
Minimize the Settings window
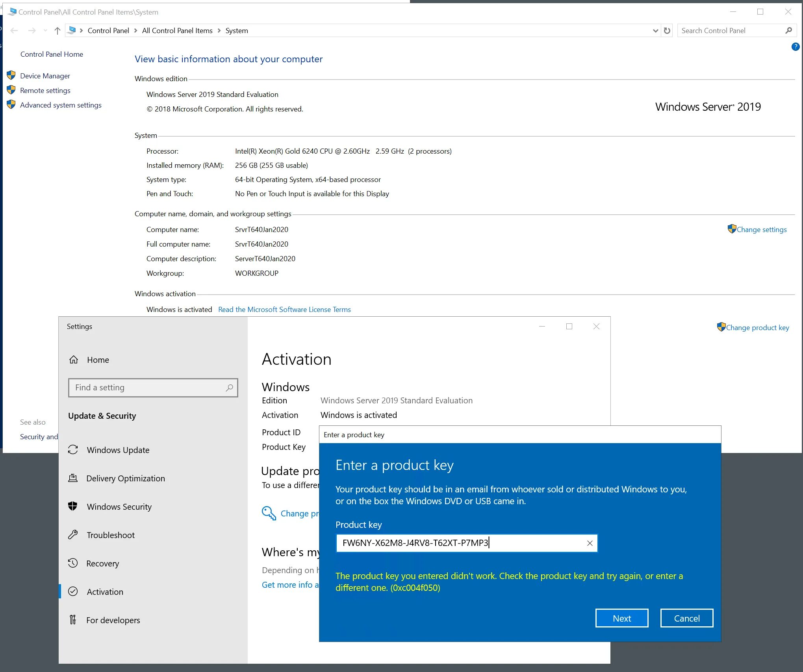(542, 326)
